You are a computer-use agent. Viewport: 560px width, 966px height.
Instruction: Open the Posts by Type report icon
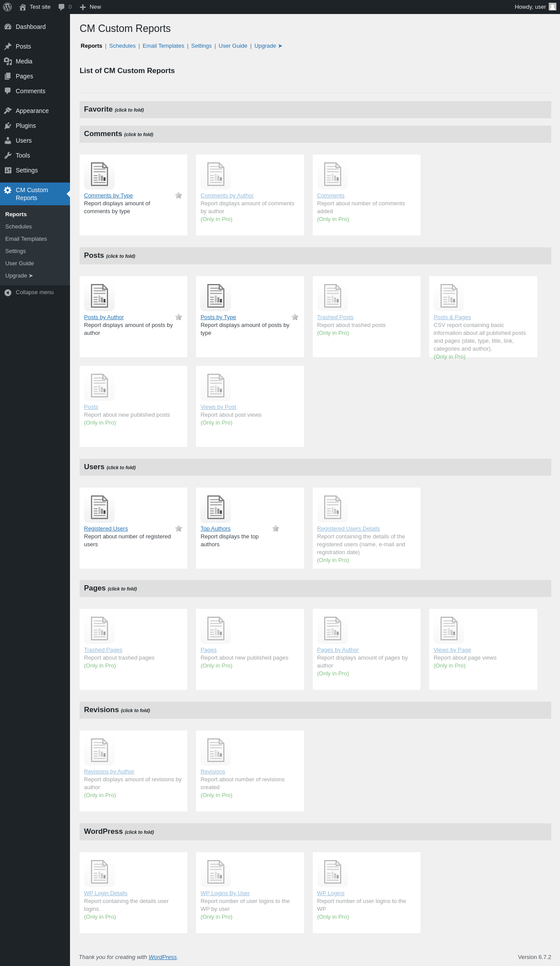coord(216,296)
